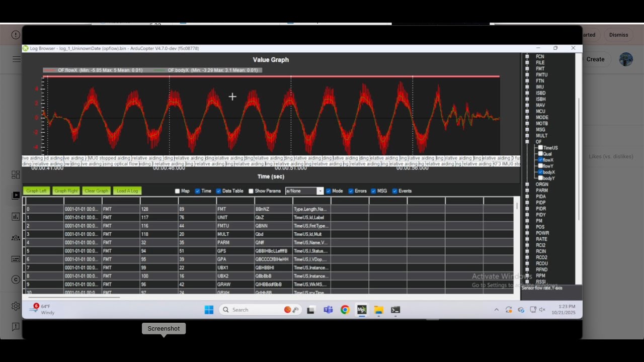Expand the RCIN tree node
Viewport: 644px width, 362px height.
coord(527,251)
